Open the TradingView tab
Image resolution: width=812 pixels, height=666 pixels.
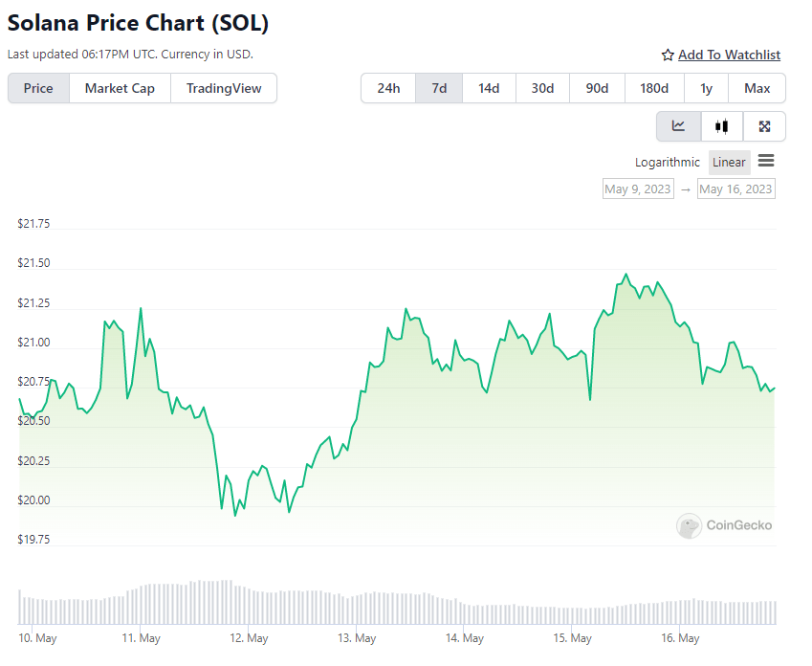[224, 88]
